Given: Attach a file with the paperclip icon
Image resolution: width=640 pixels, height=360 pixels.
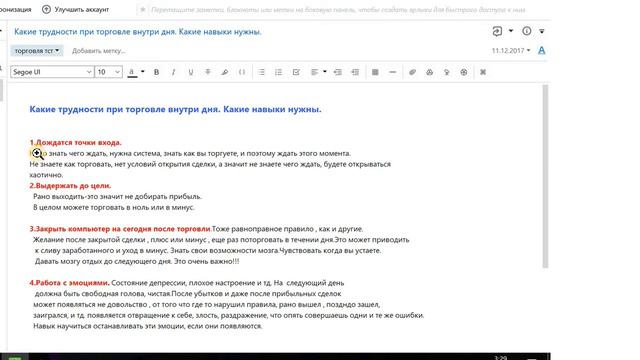Looking at the screenshot, I should pos(412,72).
